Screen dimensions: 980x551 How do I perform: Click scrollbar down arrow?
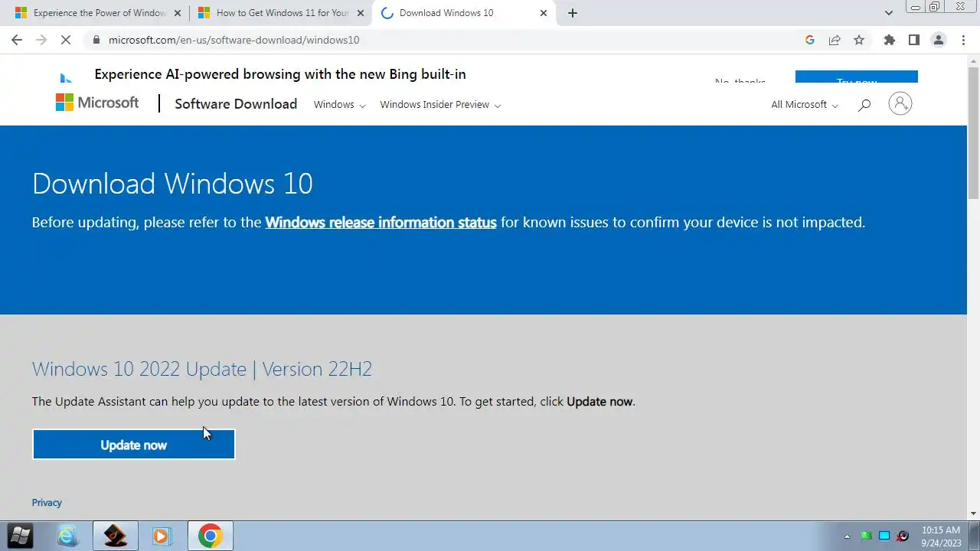pos(974,514)
